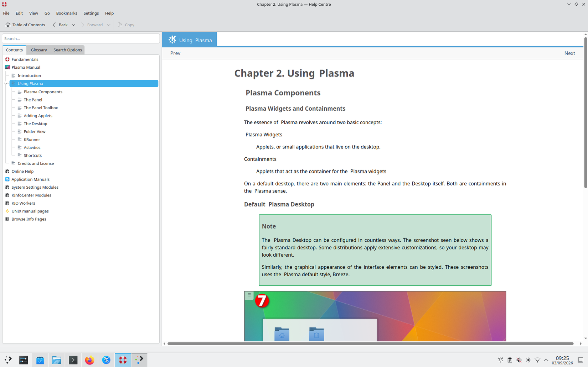Click the KInfoCenter Modules icon
Screen dimensions: 588x367
point(7,195)
